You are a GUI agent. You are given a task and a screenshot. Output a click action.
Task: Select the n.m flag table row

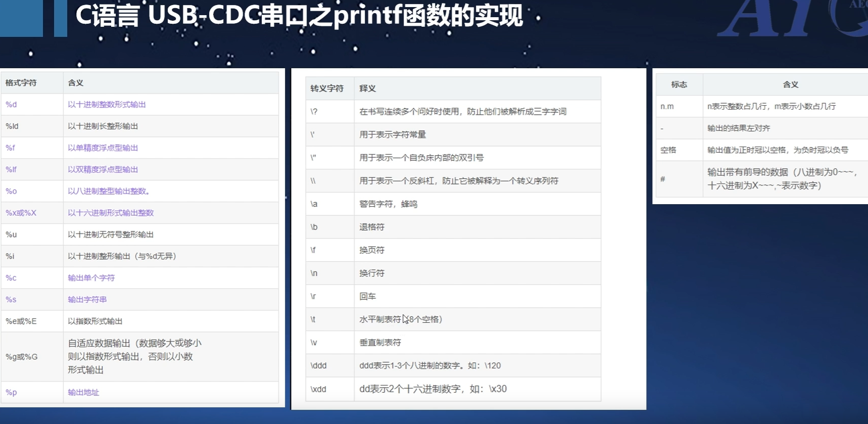(762, 107)
